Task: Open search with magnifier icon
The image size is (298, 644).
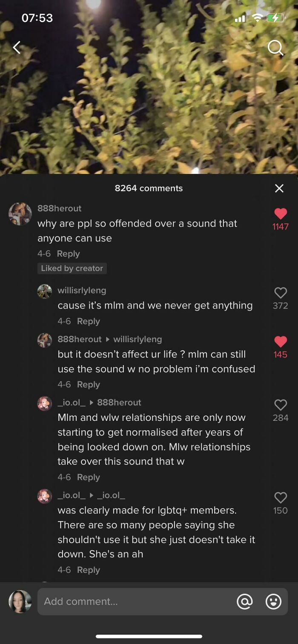Action: point(275,48)
